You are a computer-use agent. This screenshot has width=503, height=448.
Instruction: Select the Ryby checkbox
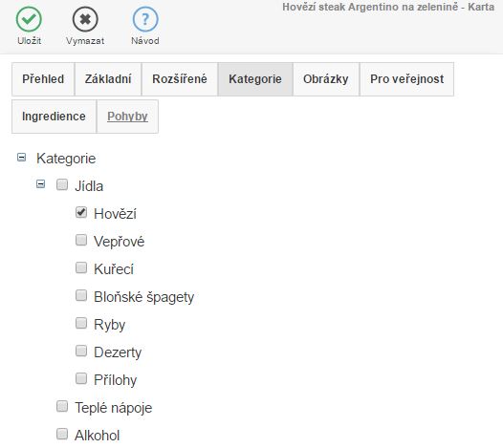(x=81, y=323)
